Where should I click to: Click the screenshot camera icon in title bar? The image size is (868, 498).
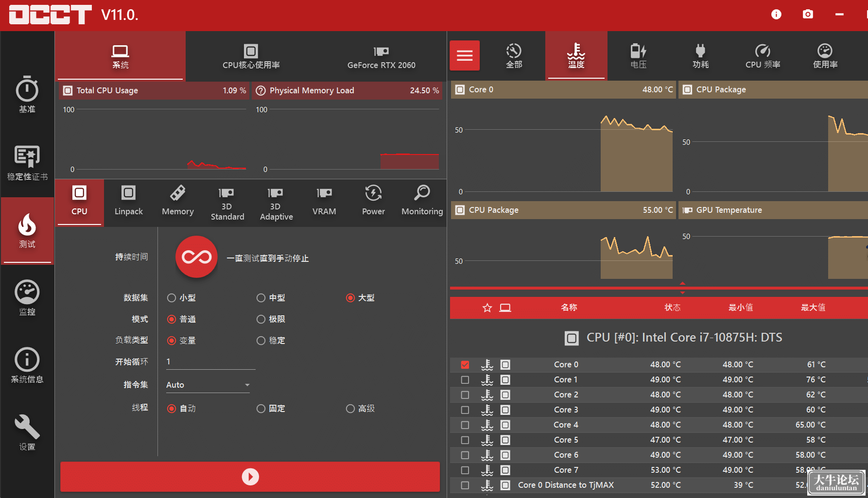click(808, 15)
